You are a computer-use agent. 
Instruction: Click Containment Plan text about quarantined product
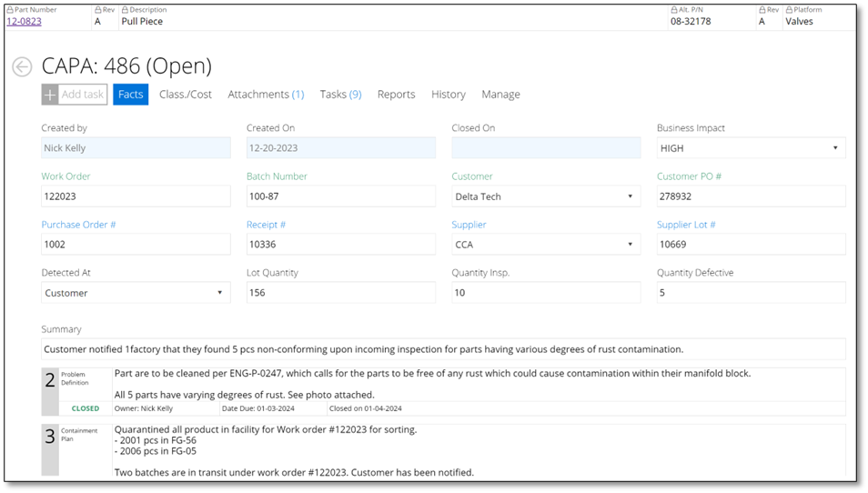click(x=266, y=429)
